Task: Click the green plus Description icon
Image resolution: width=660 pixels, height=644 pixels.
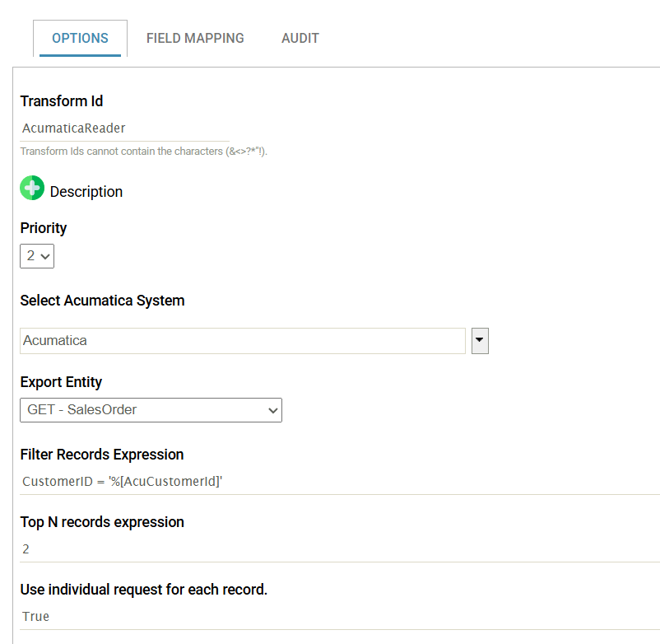Action: pos(32,189)
